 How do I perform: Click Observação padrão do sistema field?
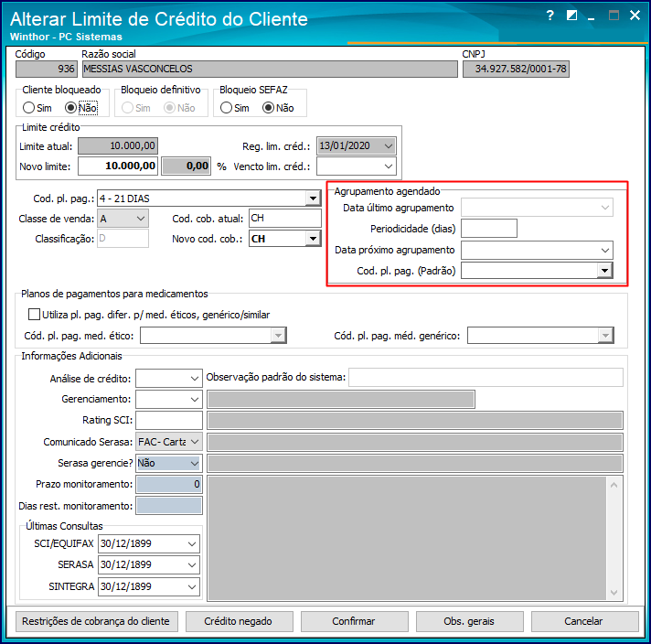pos(486,377)
